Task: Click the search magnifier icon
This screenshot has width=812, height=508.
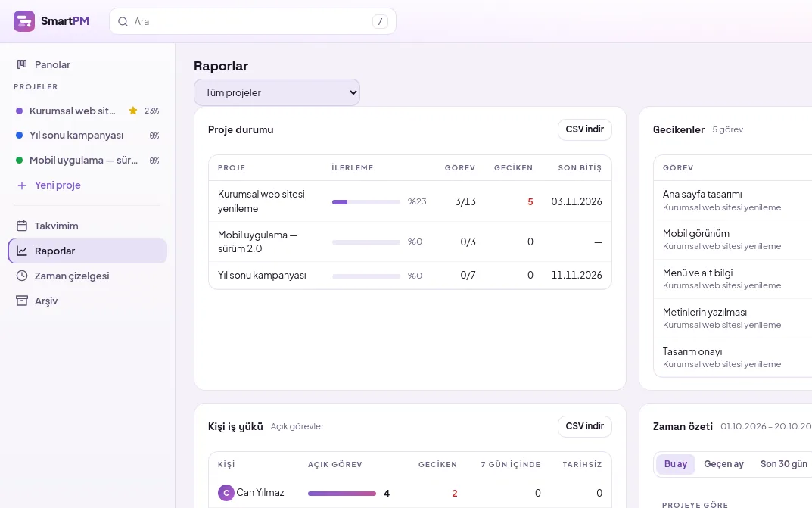Action: click(x=123, y=21)
